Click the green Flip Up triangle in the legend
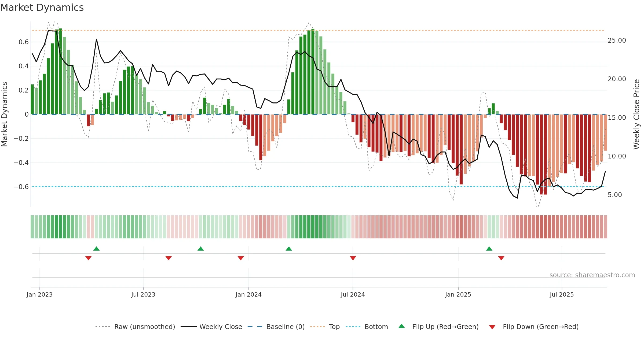The image size is (644, 362). tap(402, 326)
